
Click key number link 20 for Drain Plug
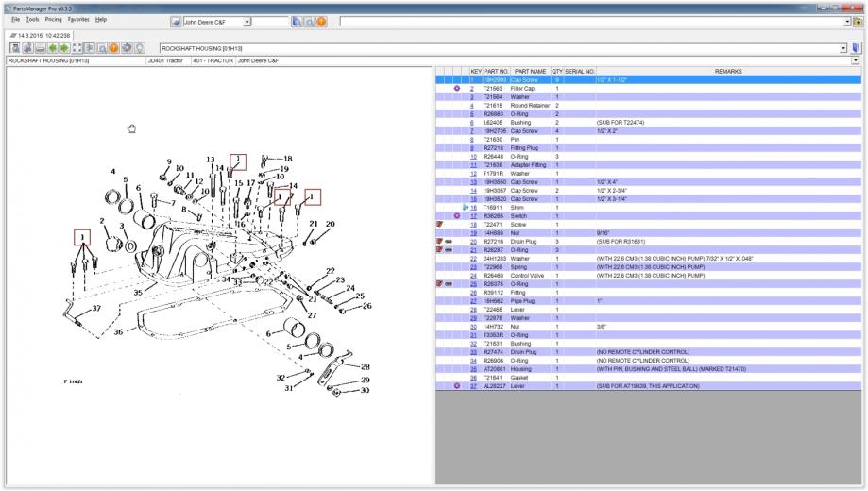[473, 241]
